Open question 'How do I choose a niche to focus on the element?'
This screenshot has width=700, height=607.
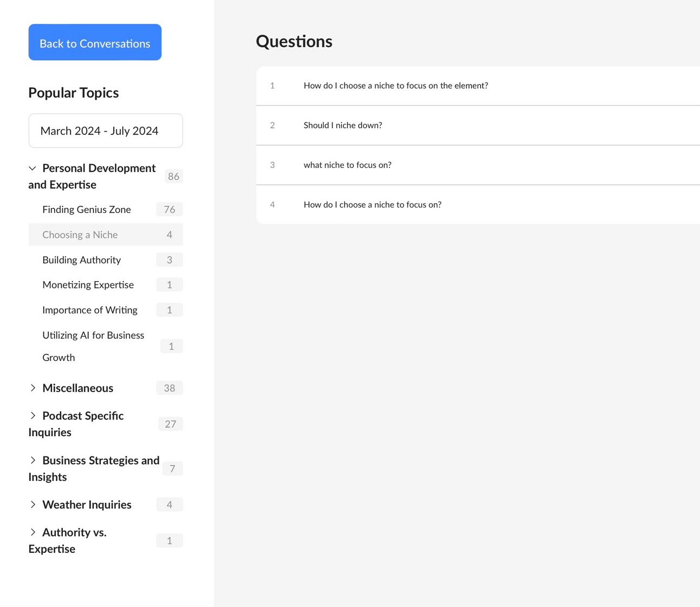point(478,86)
